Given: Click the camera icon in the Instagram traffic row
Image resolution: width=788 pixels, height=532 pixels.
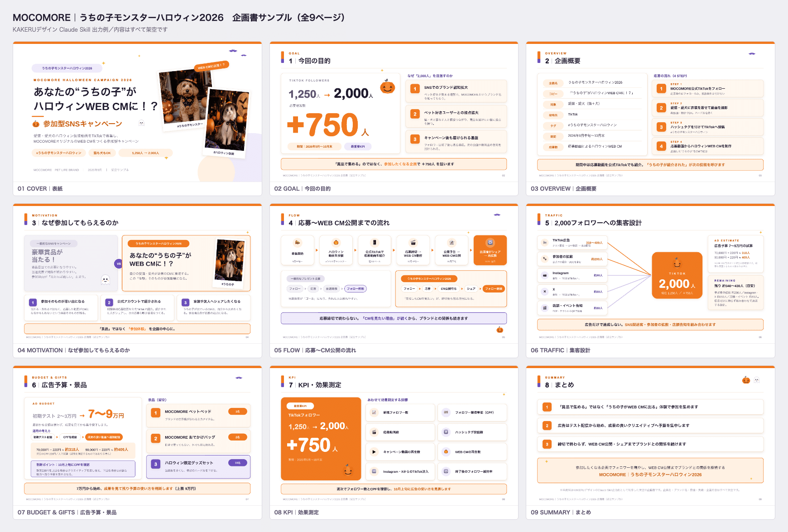Looking at the screenshot, I should pyautogui.click(x=544, y=275).
